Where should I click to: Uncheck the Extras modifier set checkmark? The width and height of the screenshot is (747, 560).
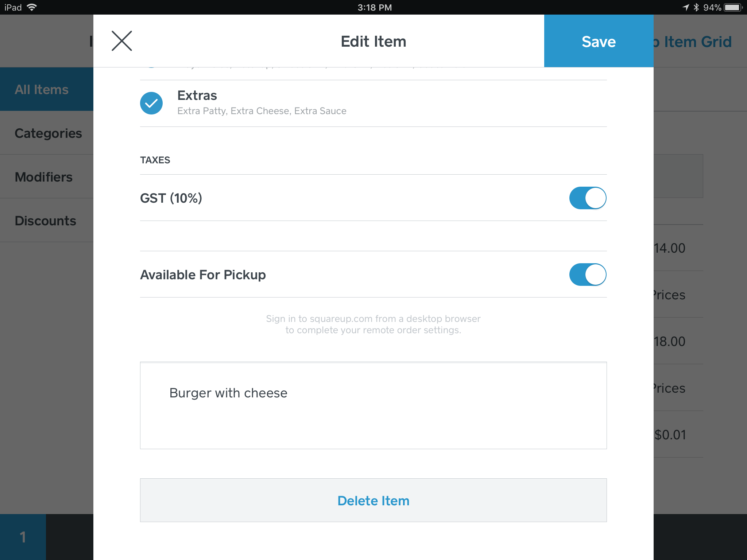(151, 103)
